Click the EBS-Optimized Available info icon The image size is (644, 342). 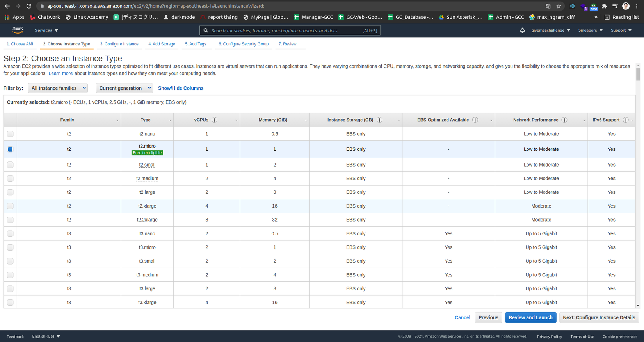(x=475, y=120)
